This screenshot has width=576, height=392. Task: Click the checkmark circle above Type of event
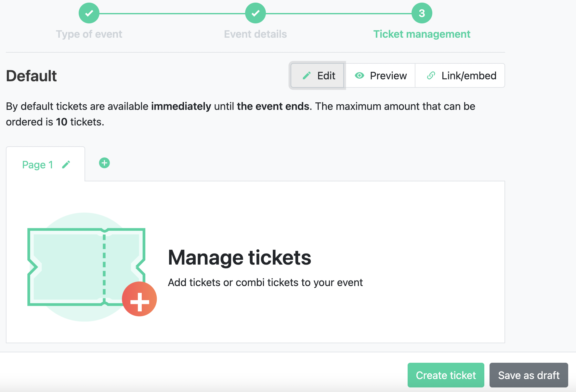tap(89, 13)
